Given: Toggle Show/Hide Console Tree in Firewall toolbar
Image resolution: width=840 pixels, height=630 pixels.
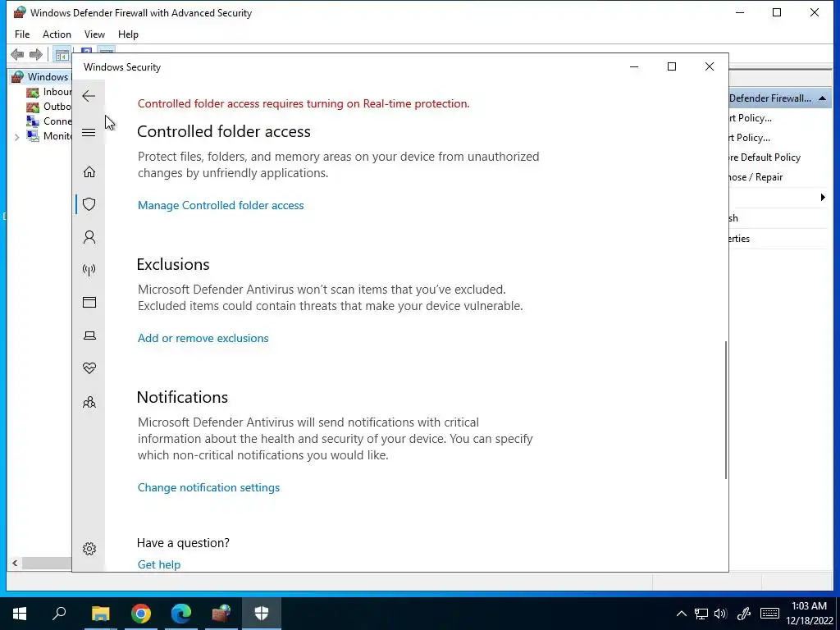Looking at the screenshot, I should [62, 54].
